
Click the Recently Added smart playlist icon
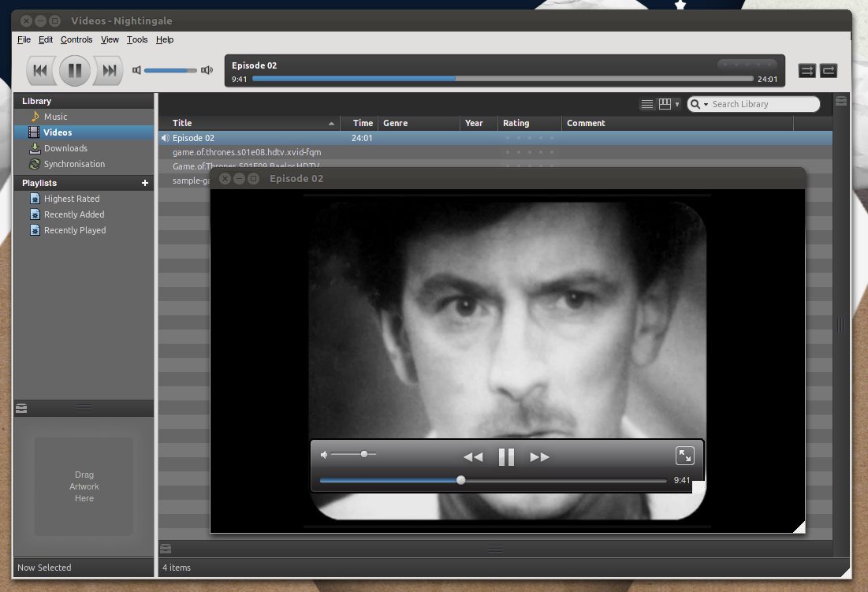coord(35,214)
